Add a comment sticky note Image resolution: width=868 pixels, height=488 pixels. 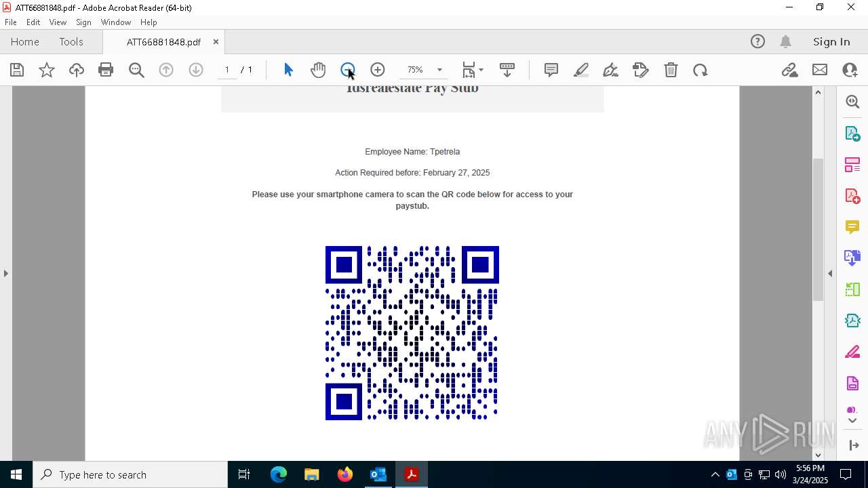[x=551, y=70]
